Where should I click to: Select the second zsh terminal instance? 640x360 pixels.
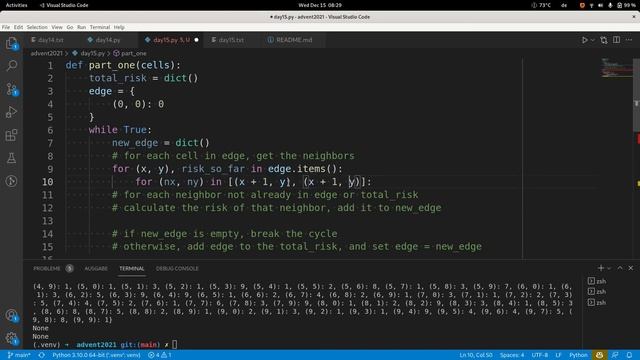[597, 291]
